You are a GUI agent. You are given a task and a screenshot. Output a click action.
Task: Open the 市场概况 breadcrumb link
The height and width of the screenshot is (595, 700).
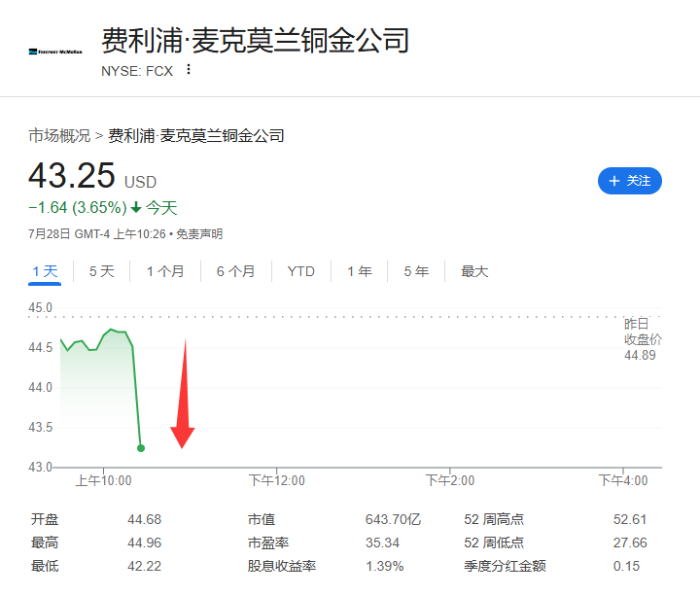[59, 135]
